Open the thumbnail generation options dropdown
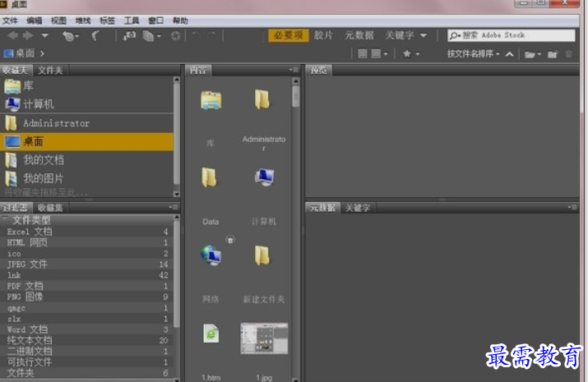This screenshot has width=588, height=382. pyautogui.click(x=379, y=54)
